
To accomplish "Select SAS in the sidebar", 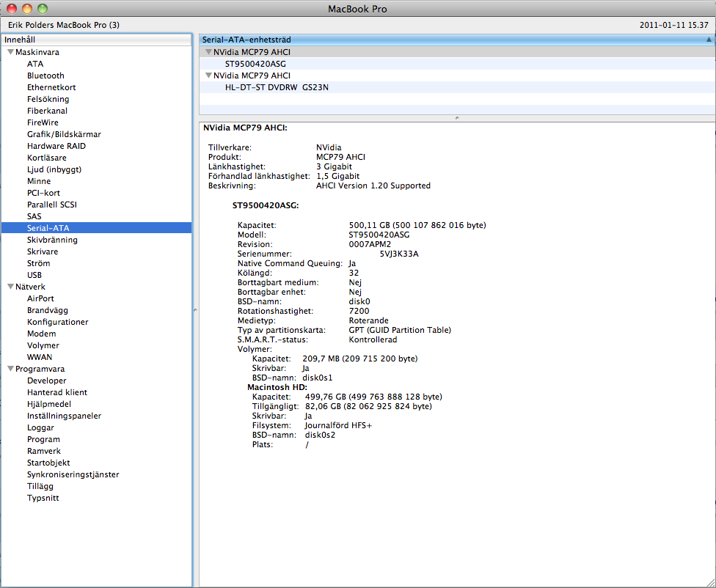I will [x=34, y=216].
